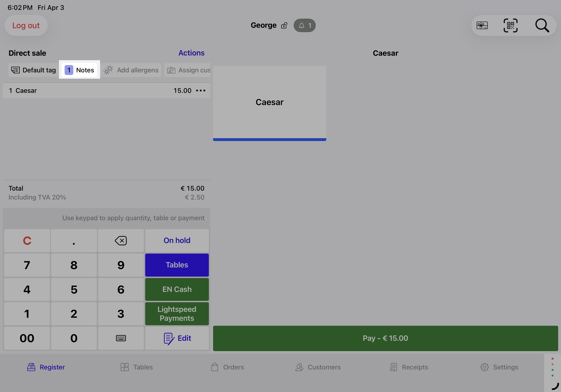Open the Default tag selector

(33, 70)
